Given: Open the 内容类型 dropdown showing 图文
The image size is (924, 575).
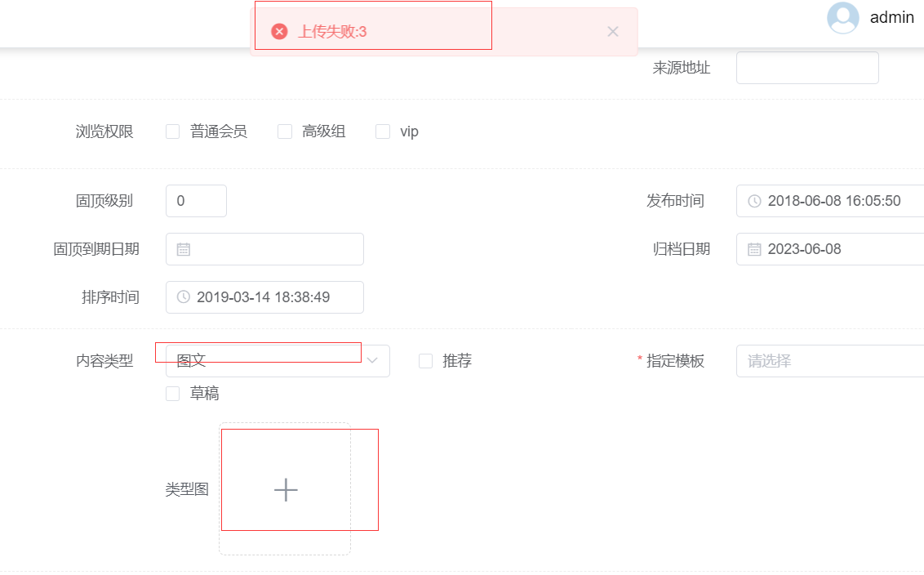Looking at the screenshot, I should [278, 361].
